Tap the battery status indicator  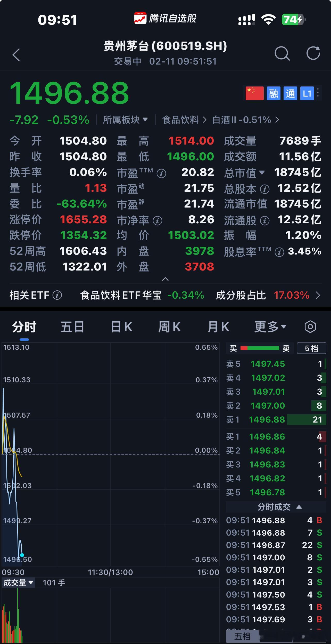[x=293, y=20]
